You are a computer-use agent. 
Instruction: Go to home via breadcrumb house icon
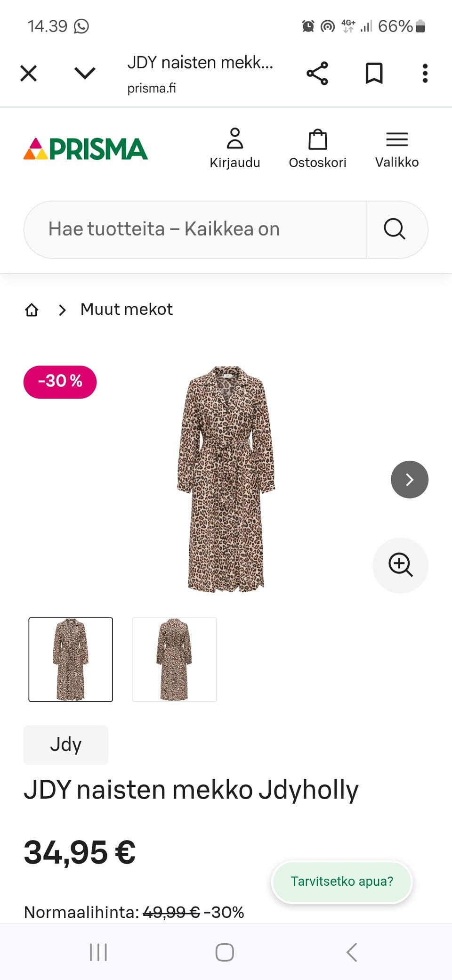(32, 310)
